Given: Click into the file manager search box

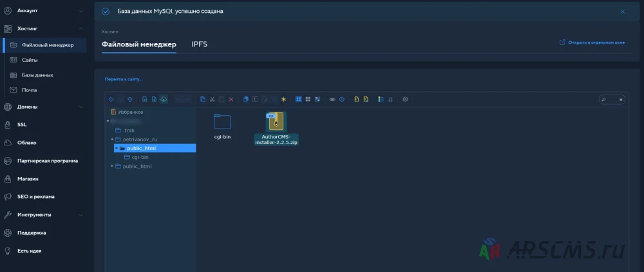Looking at the screenshot, I should (x=612, y=99).
